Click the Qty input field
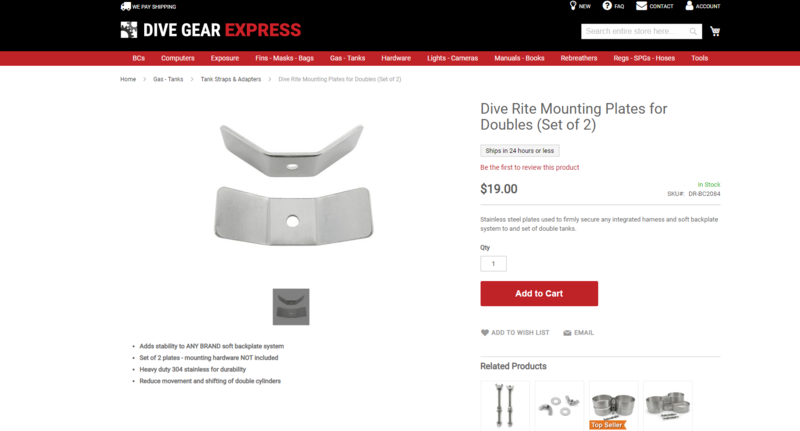 [493, 264]
